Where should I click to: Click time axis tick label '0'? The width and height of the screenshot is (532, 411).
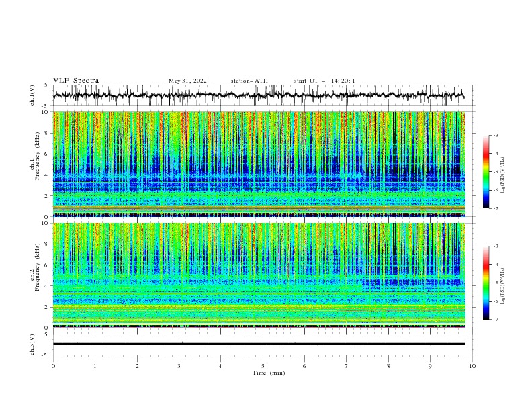point(53,366)
